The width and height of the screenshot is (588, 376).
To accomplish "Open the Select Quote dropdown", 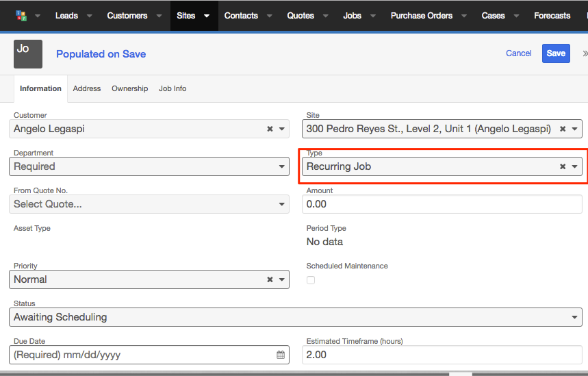I will pyautogui.click(x=149, y=204).
